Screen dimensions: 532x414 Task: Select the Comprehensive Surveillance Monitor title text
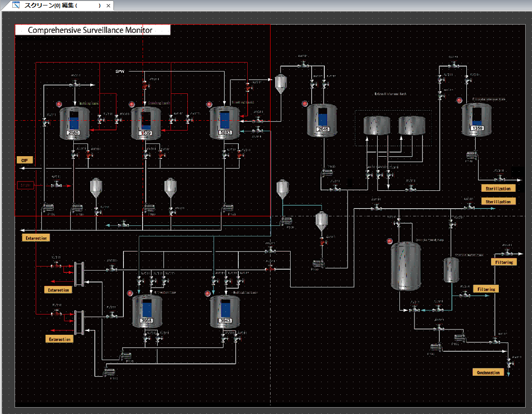[90, 30]
